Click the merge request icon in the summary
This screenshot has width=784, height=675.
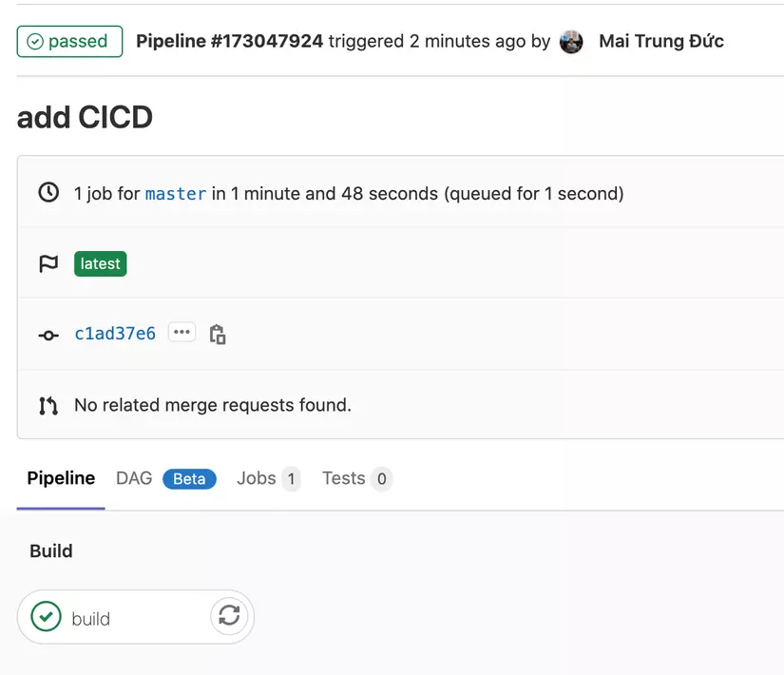pos(48,404)
